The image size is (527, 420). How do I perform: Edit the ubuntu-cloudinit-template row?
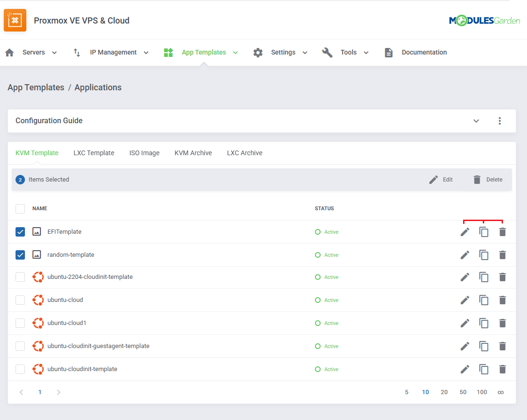(x=465, y=369)
